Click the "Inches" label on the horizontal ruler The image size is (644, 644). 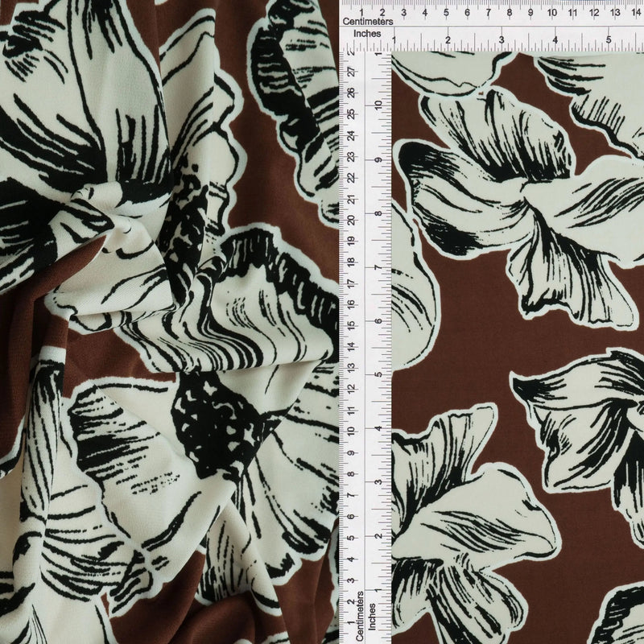click(367, 34)
